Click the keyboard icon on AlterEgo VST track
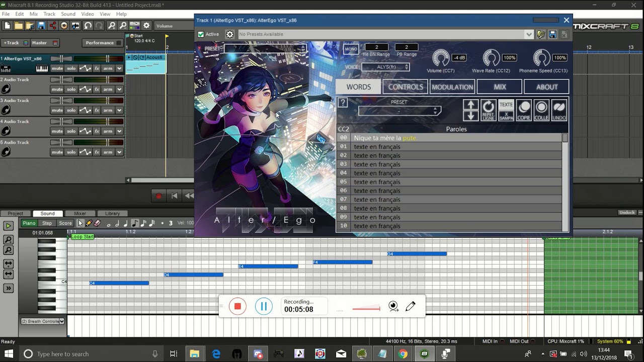The width and height of the screenshot is (644, 362). click(42, 68)
